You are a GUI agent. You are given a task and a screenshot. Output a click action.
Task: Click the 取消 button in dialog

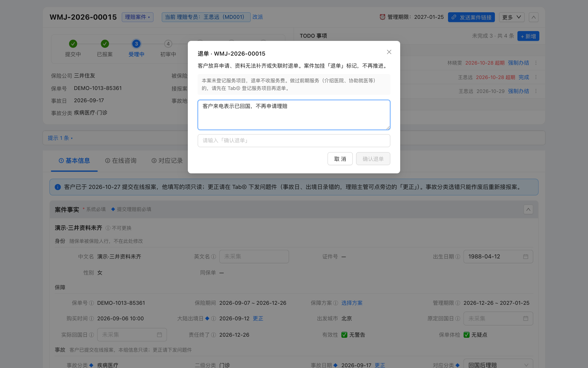click(x=340, y=159)
